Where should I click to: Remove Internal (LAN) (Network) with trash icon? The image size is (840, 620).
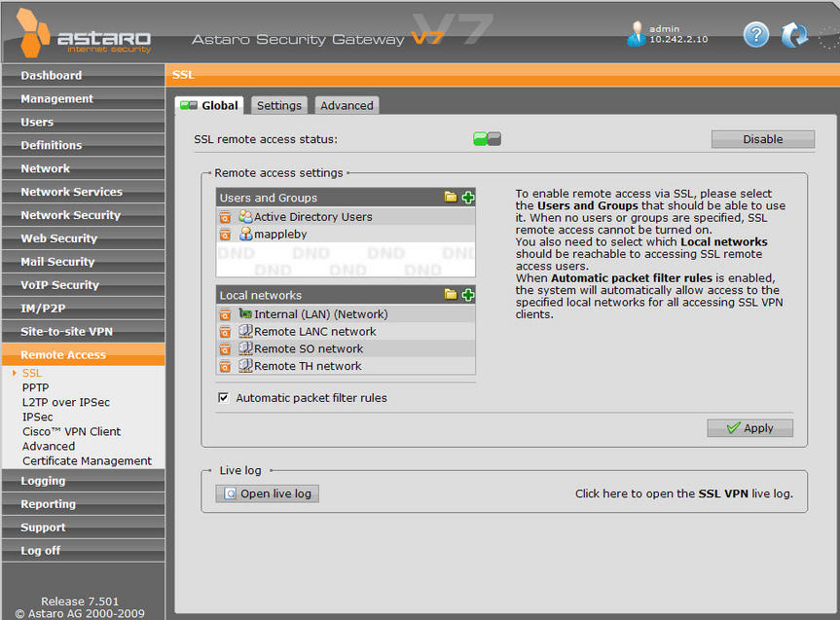point(225,315)
